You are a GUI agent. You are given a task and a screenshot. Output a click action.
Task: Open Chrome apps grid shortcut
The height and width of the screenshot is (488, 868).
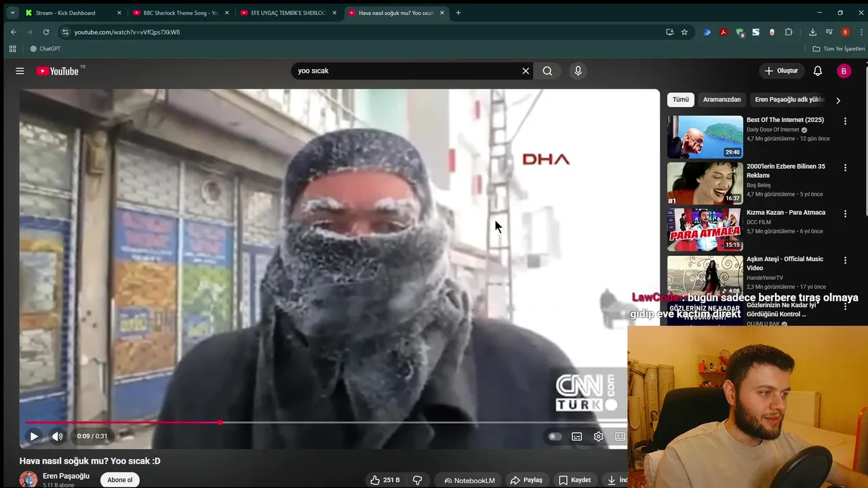[12, 49]
